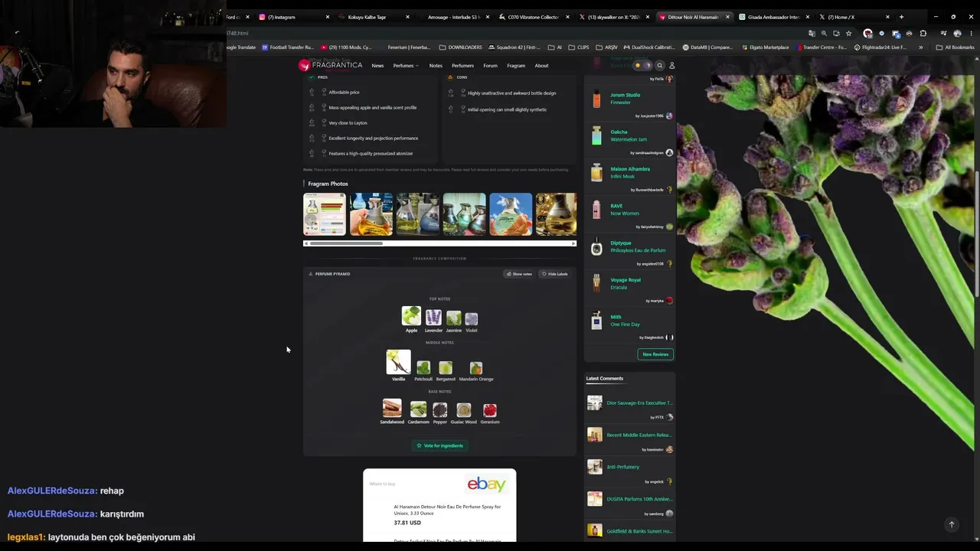Screen dimensions: 980x551
Task: Bookmark this page with the star icon
Action: [848, 34]
